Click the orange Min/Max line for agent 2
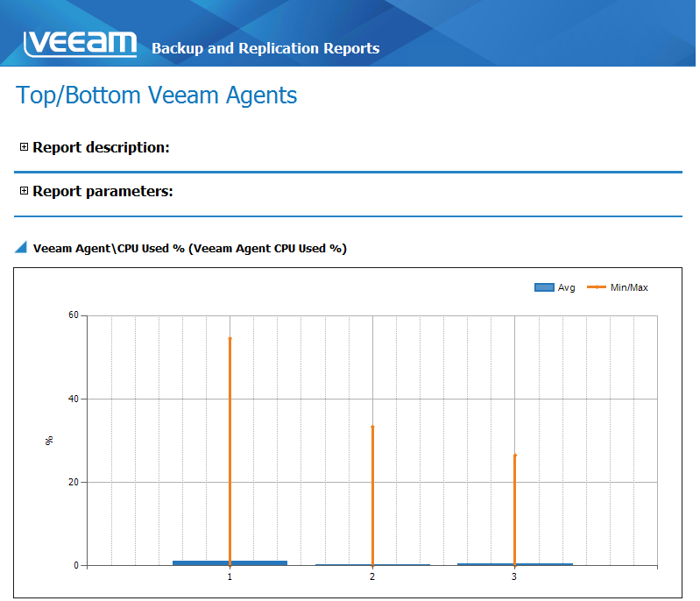This screenshot has height=601, width=700. tap(372, 491)
